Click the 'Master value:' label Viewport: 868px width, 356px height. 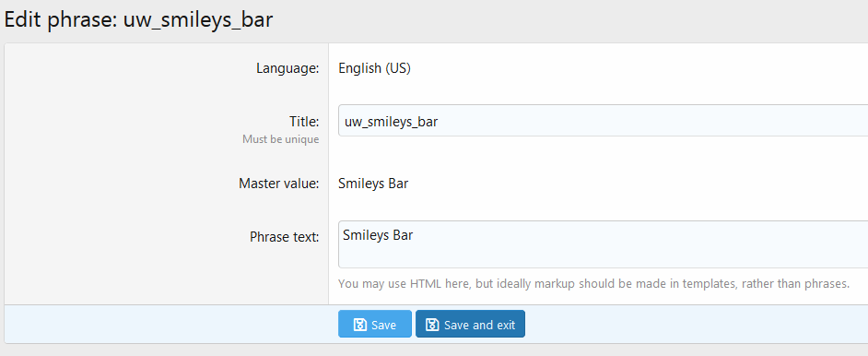(x=279, y=184)
